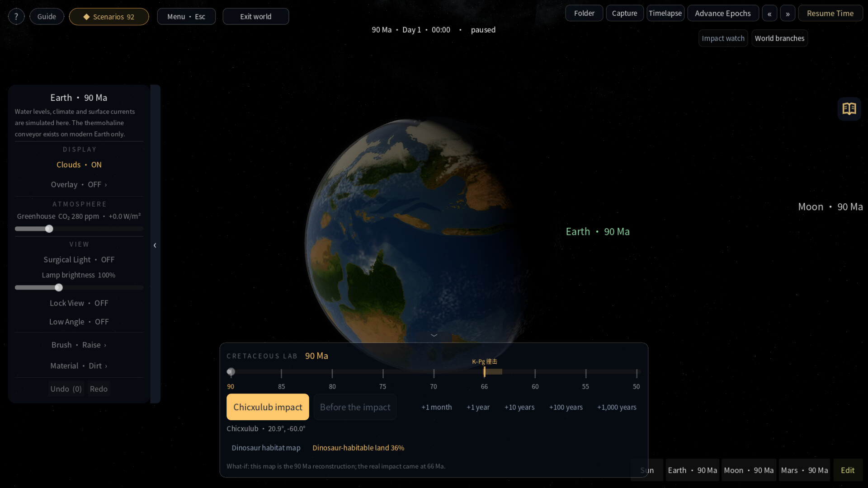868x488 pixels.
Task: Expand Material Dirt options
Action: [x=79, y=366]
